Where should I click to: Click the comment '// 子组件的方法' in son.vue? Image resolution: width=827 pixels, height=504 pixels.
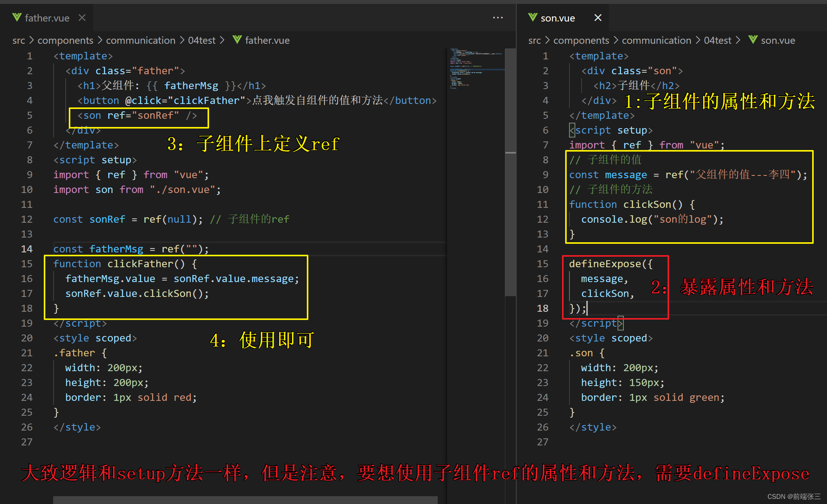611,189
